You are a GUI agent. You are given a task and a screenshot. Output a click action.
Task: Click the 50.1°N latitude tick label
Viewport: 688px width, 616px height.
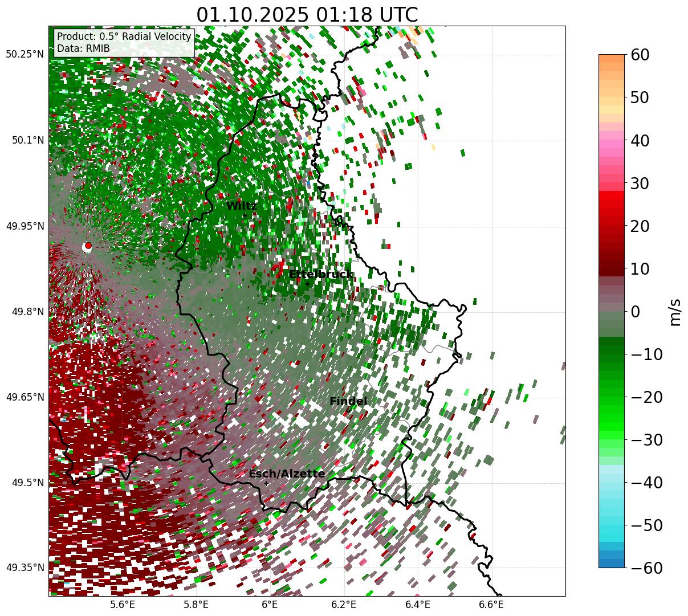(27, 140)
